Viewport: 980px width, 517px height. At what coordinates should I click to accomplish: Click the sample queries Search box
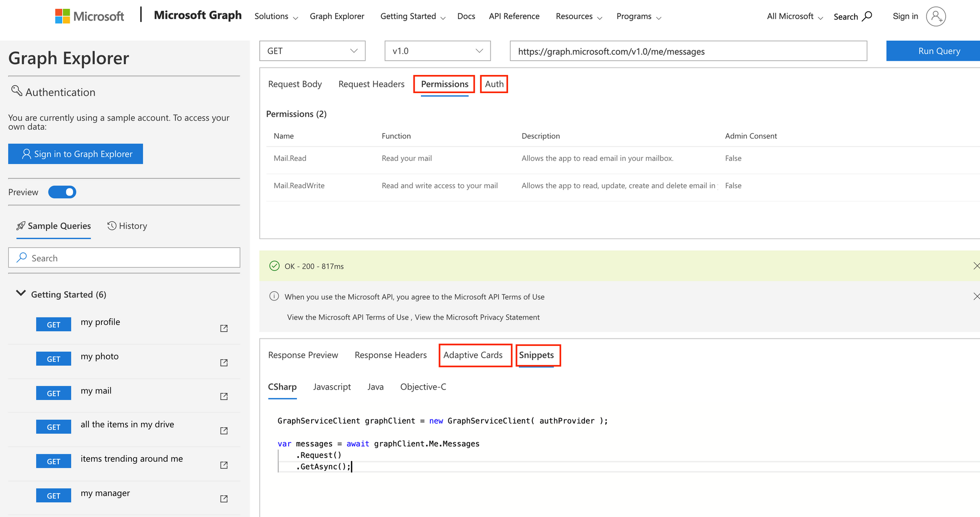pos(124,258)
